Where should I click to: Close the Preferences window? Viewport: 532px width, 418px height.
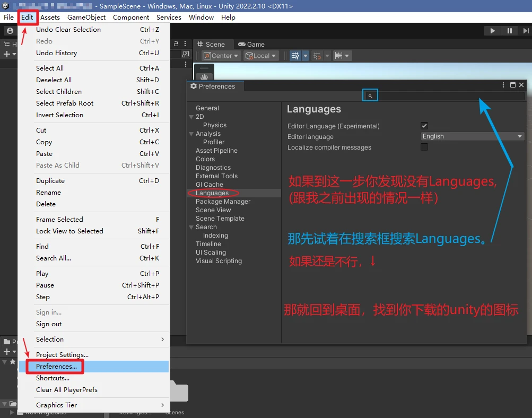point(521,85)
